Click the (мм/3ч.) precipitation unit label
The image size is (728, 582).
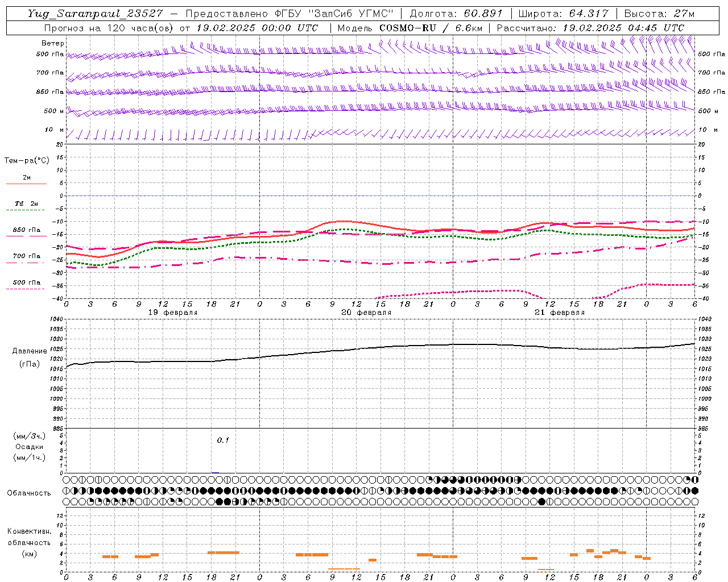[x=30, y=436]
